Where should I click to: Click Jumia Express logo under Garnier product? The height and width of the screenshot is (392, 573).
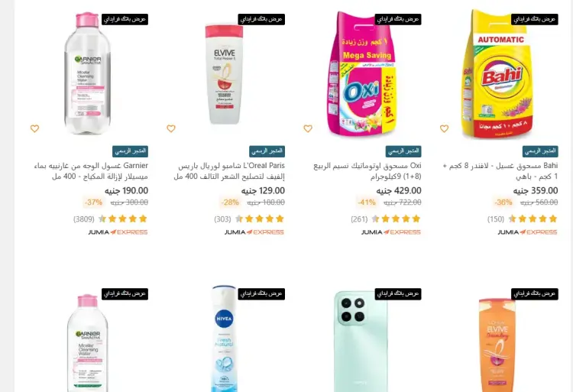coord(118,232)
